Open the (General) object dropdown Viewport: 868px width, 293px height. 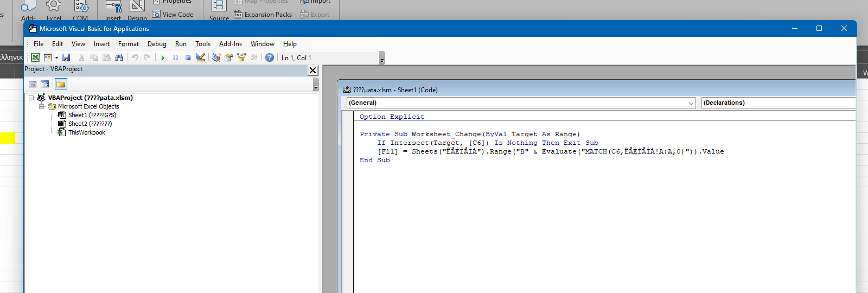521,103
